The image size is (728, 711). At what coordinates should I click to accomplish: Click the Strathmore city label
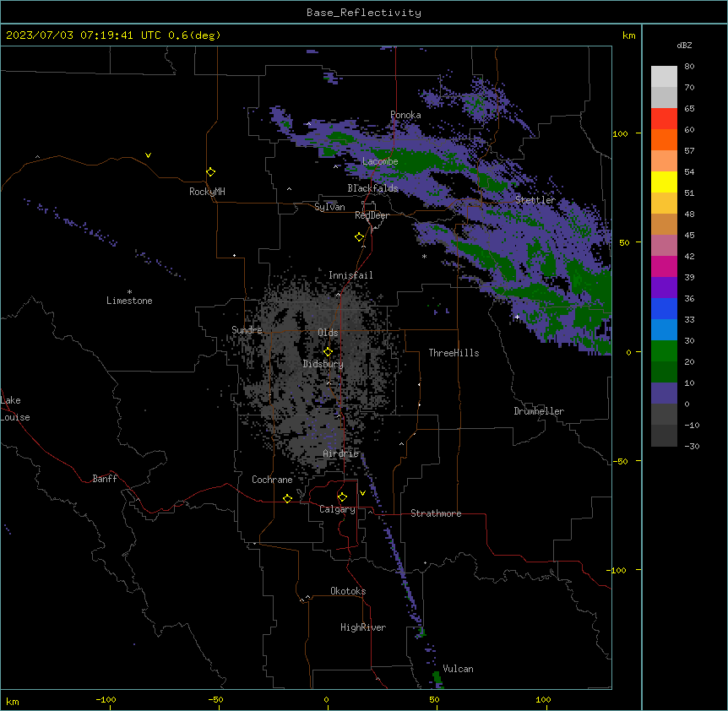436,513
